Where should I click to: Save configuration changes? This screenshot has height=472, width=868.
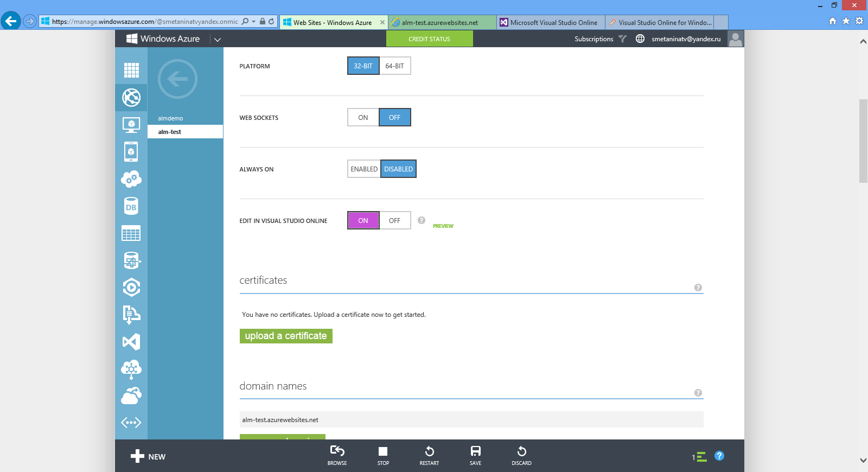(475, 455)
